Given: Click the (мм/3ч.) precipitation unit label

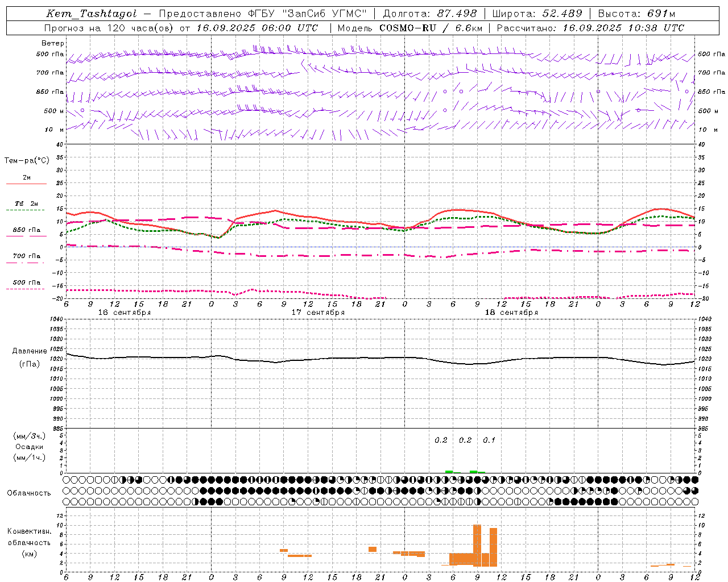Looking at the screenshot, I should click(30, 436).
